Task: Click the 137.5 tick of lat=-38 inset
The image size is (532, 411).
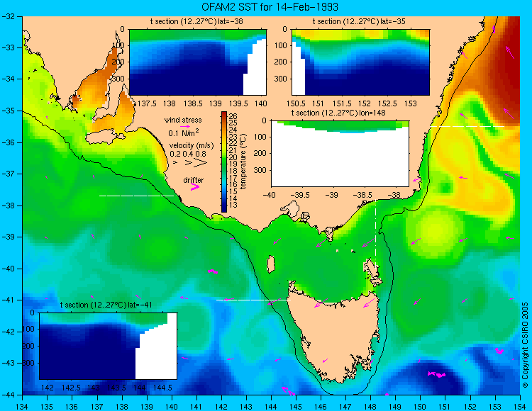Action: coord(148,103)
